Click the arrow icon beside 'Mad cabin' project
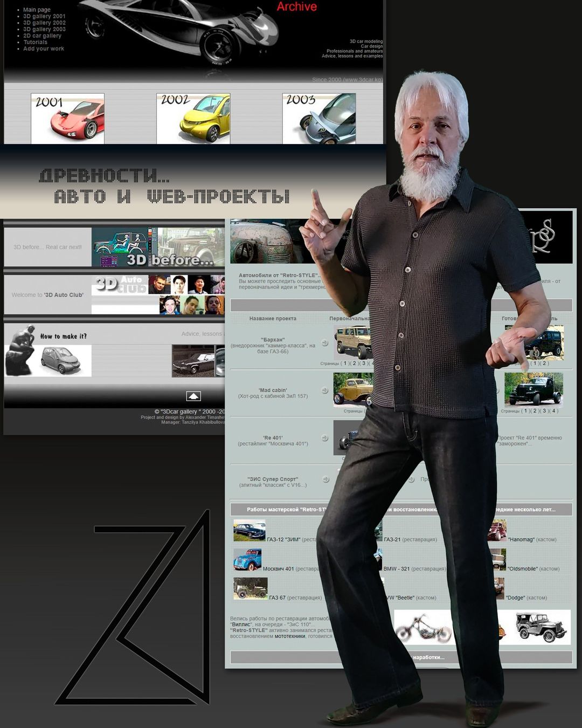 point(325,390)
